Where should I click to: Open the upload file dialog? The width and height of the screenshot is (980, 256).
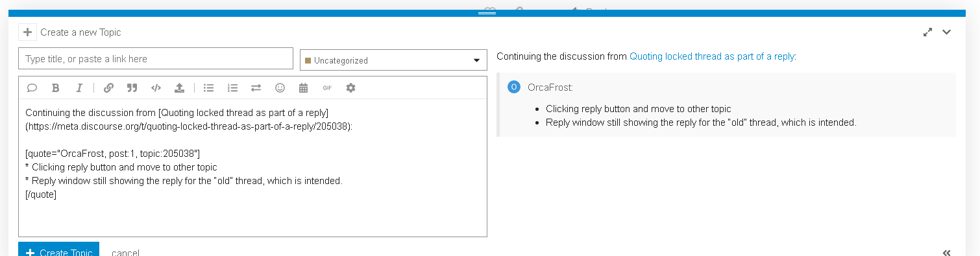tap(180, 87)
